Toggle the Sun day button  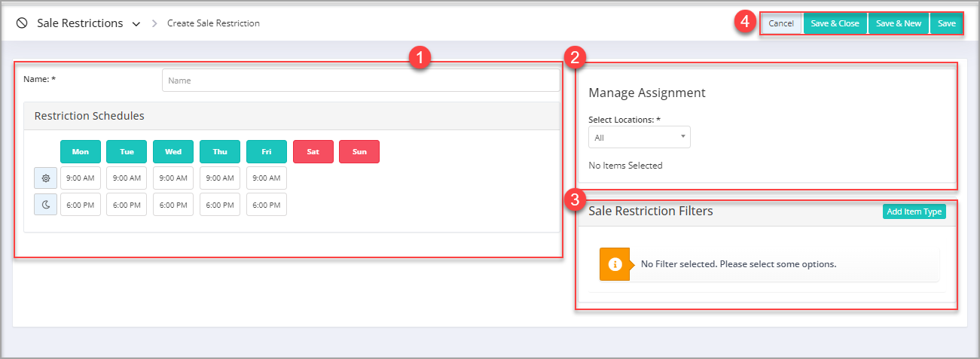[x=359, y=152]
